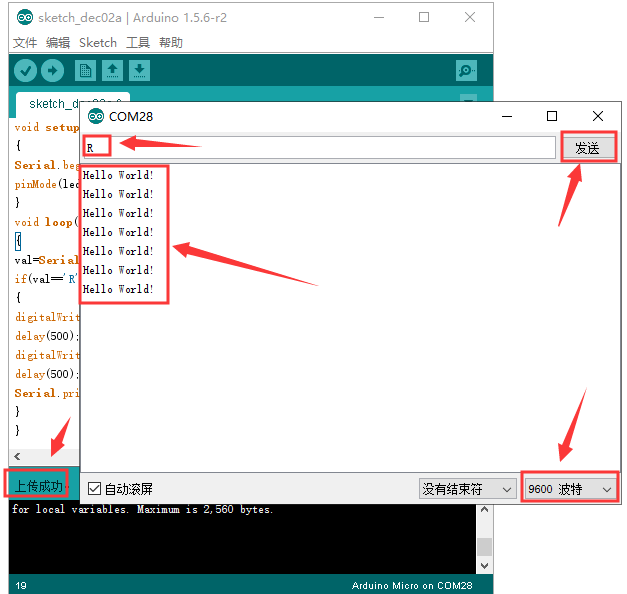Open the 工具 menu
This screenshot has width=627, height=594.
pos(138,42)
